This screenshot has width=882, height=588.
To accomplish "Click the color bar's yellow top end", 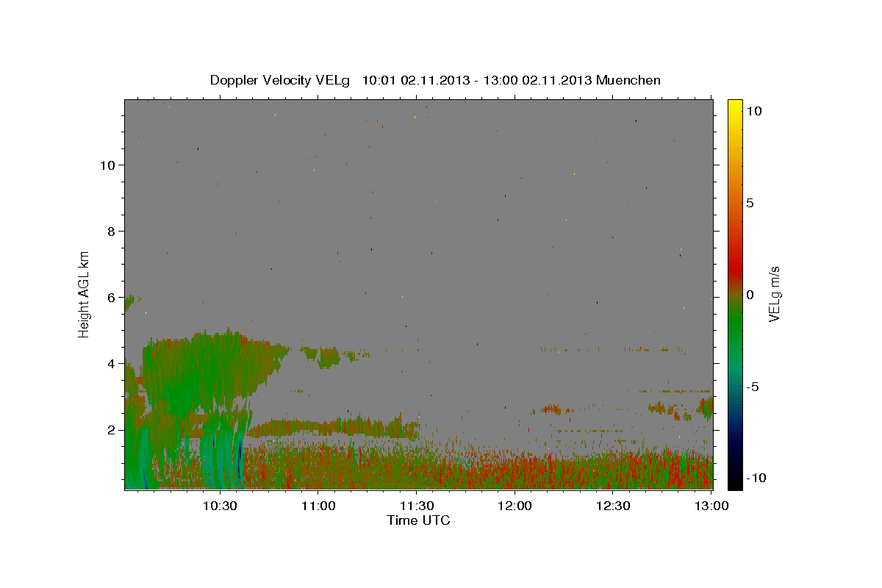I will (x=735, y=104).
